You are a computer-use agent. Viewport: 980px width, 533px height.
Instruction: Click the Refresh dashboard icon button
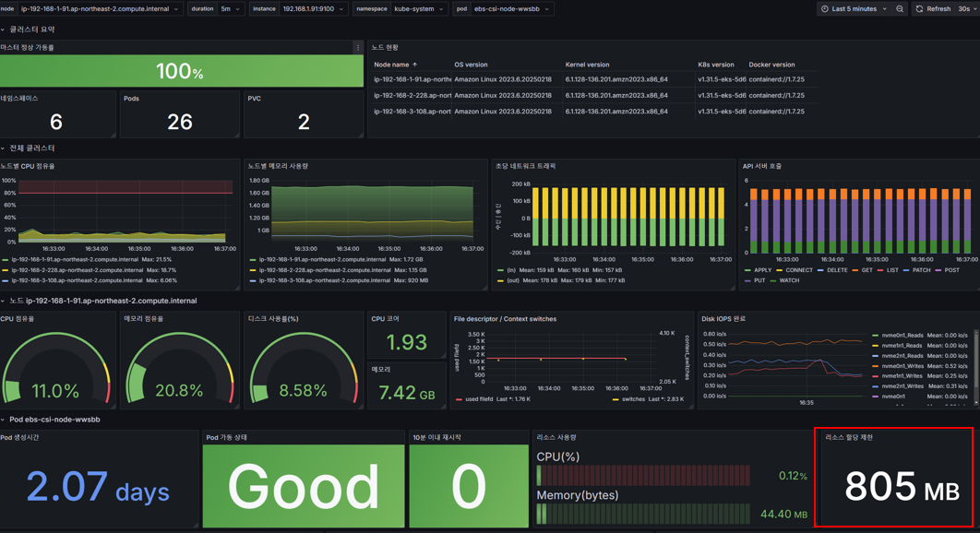[919, 8]
